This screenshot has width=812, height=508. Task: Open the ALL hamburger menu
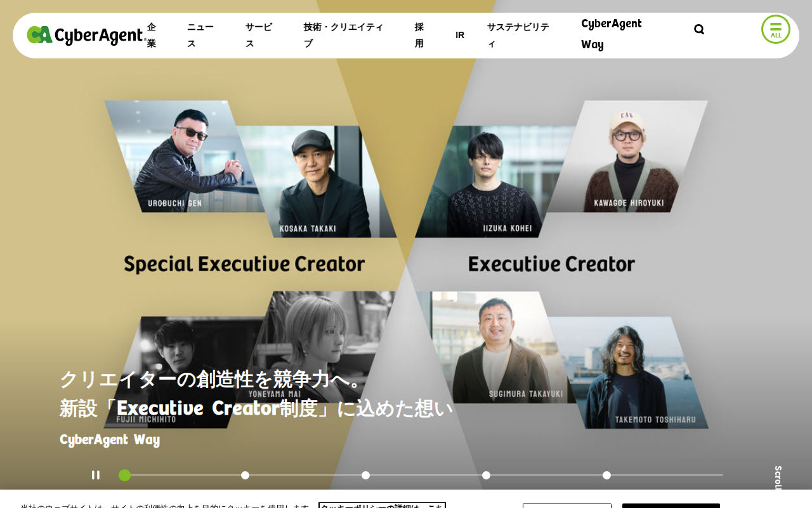point(776,29)
